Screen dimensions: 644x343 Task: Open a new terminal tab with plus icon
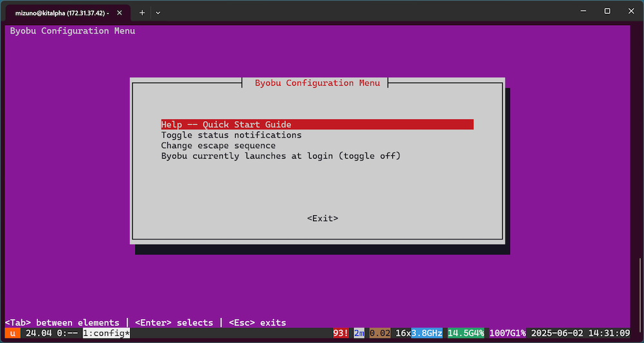tap(142, 13)
